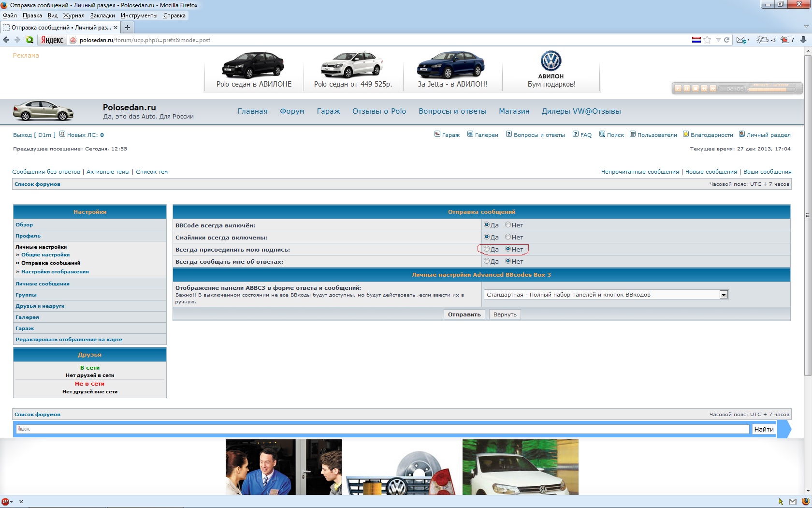812x508 pixels.
Task: Open the downloads arrow icon
Action: tap(803, 40)
